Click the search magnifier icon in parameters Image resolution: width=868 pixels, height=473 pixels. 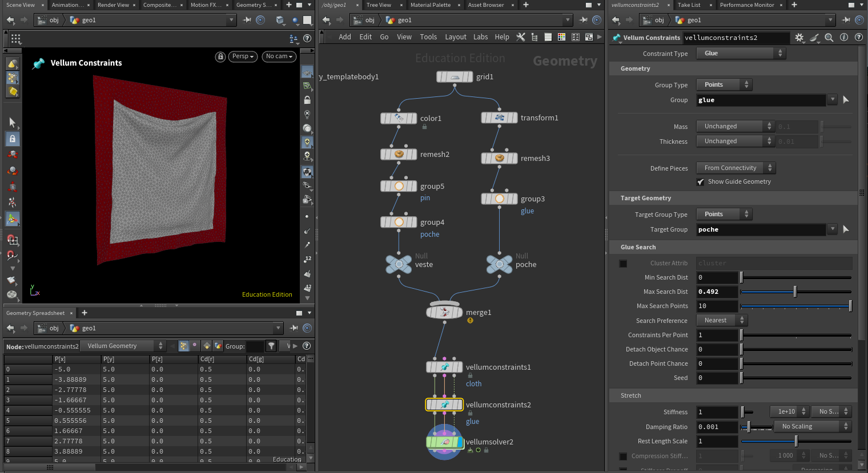(x=829, y=38)
